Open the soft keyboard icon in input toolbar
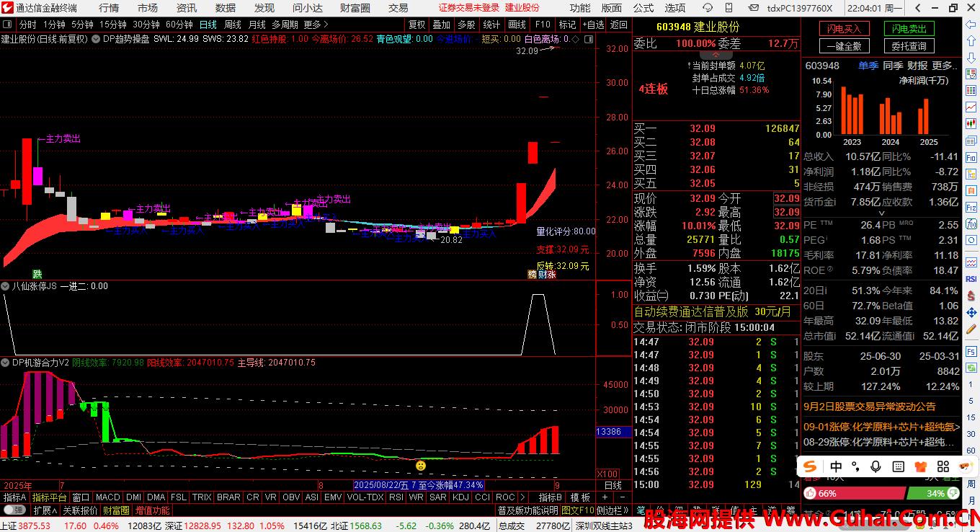 pyautogui.click(x=898, y=466)
